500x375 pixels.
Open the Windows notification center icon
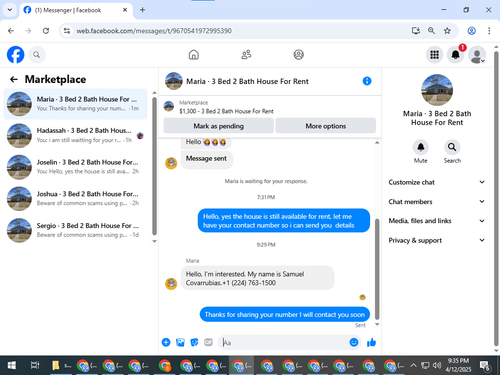484,366
